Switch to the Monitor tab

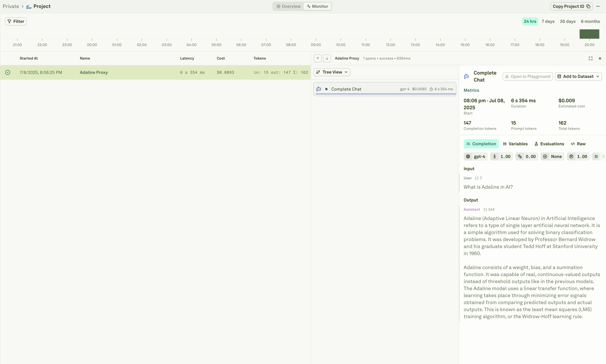click(x=318, y=6)
